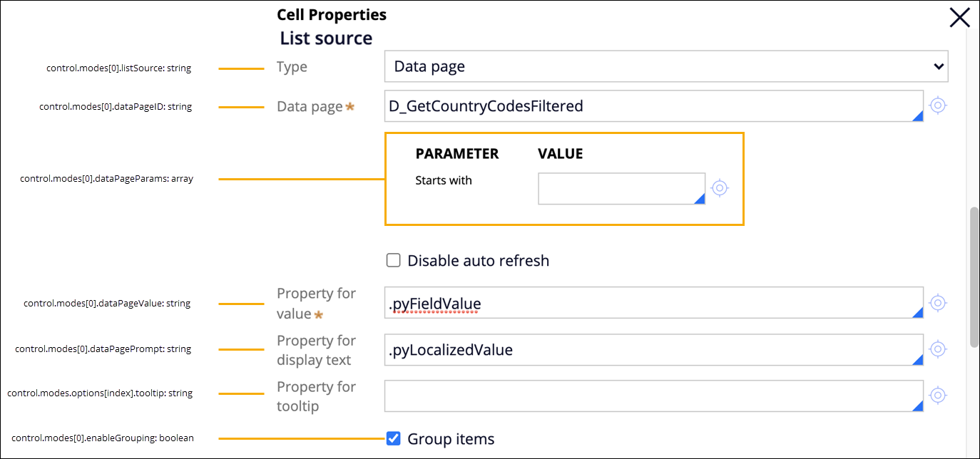
Task: Click target icon beside Property for display text
Action: click(x=938, y=349)
